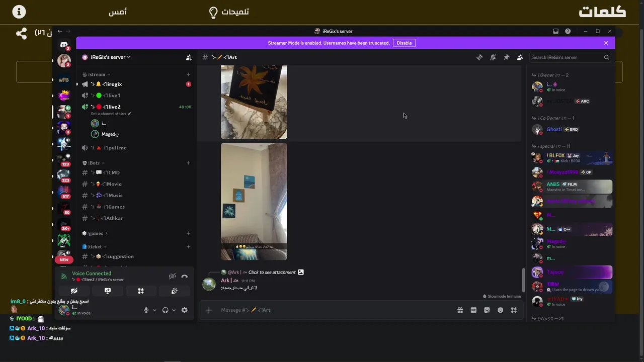Send a gift icon in message bar
The image size is (644, 362).
[460, 310]
